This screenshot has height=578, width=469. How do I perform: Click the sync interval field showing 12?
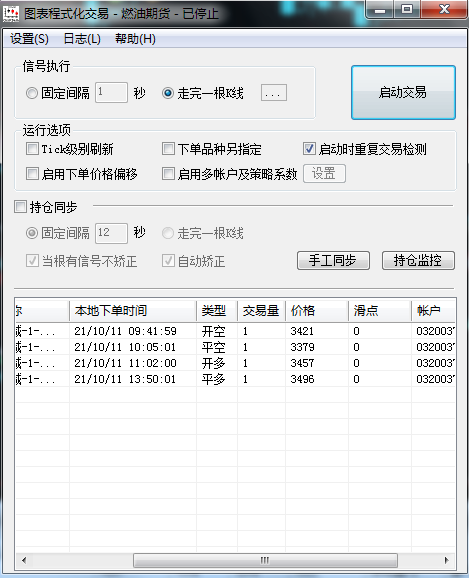click(111, 233)
